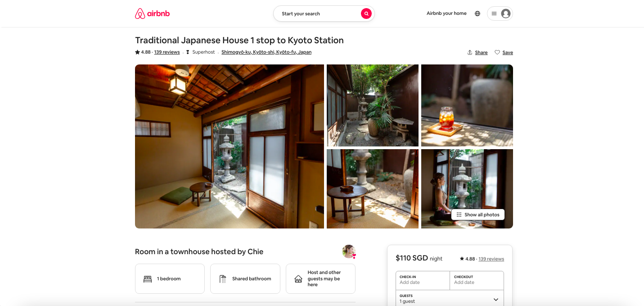Screen dimensions: 644x306
Task: Click the Share upload icon
Action: click(x=470, y=52)
